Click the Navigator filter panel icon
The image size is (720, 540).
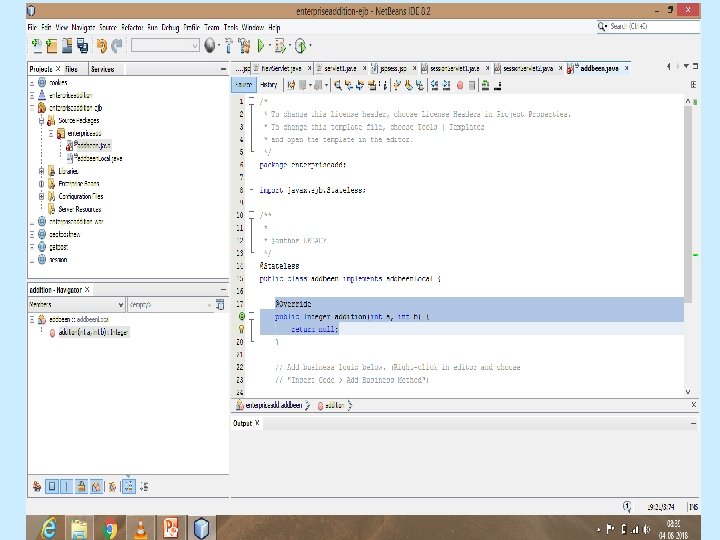[x=220, y=304]
